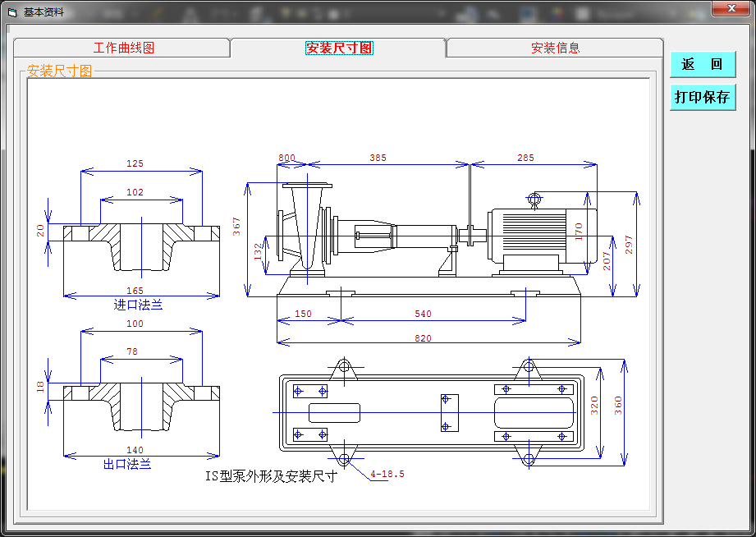This screenshot has height=537, width=756.
Task: Click the 800 dimension value
Action: tap(286, 158)
